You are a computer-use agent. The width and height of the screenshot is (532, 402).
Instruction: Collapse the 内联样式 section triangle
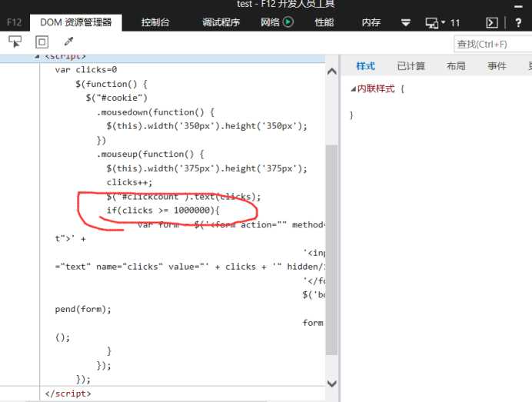[353, 89]
